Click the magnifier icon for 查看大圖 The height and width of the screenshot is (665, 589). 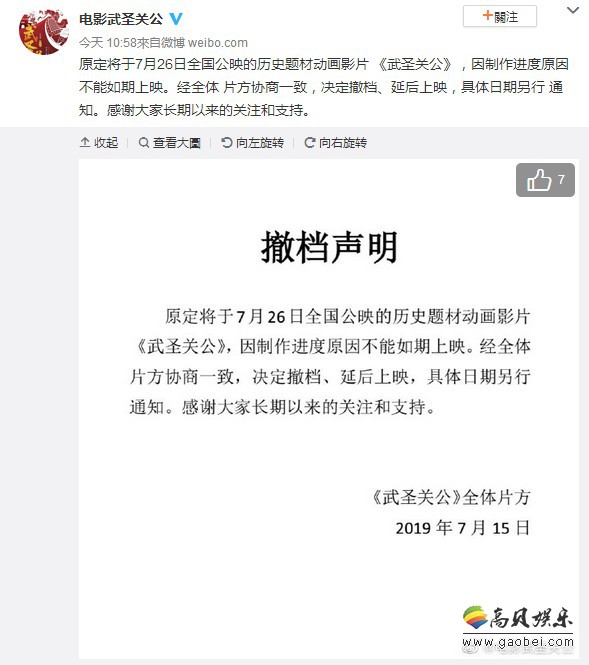(144, 142)
